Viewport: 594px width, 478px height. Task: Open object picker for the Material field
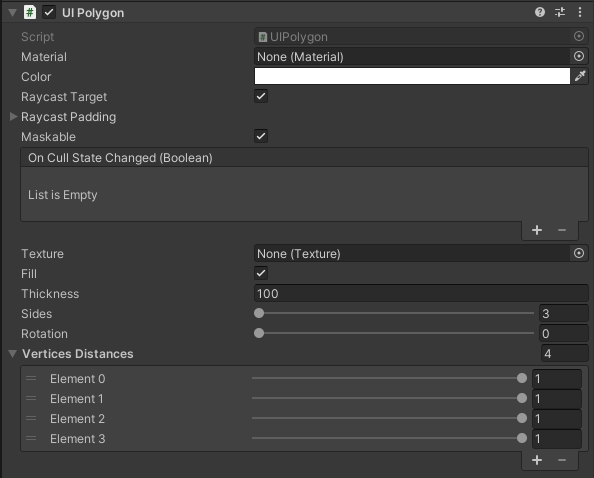tap(579, 56)
